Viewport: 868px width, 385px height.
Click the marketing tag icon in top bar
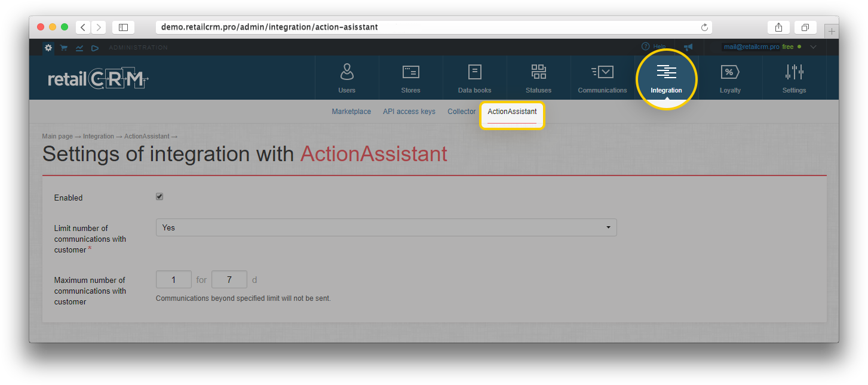point(94,47)
